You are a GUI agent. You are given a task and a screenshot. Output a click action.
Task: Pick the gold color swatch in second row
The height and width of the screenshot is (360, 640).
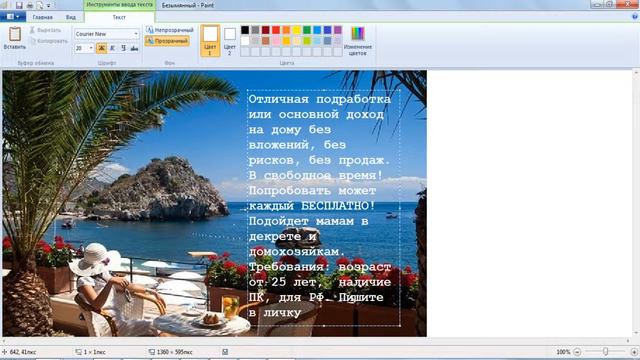[286, 41]
